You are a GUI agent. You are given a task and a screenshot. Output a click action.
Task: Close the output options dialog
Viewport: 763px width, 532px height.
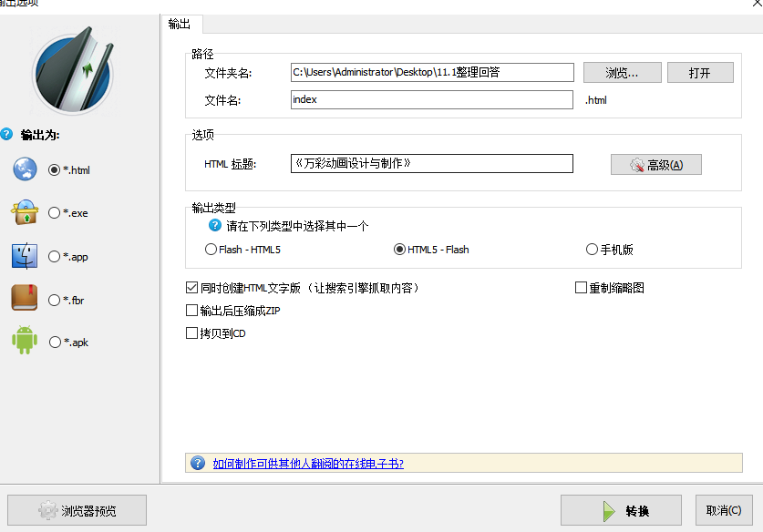(x=758, y=3)
